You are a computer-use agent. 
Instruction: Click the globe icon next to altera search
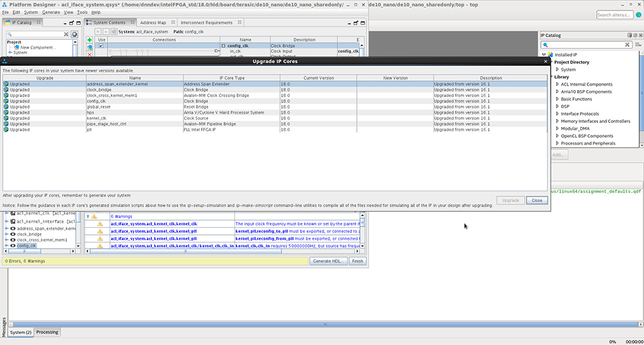coord(638,15)
